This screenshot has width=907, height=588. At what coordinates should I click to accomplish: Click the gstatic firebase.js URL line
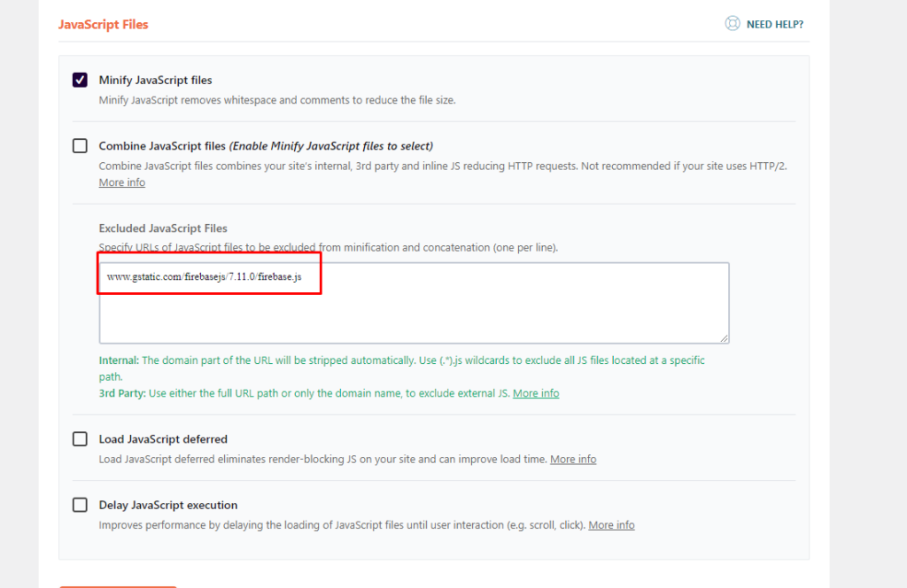click(204, 277)
